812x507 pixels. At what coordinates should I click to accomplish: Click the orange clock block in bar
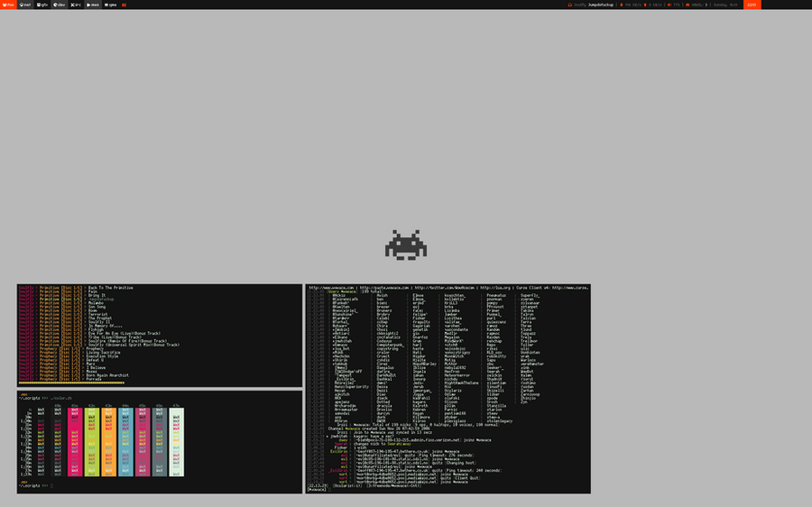tap(752, 5)
